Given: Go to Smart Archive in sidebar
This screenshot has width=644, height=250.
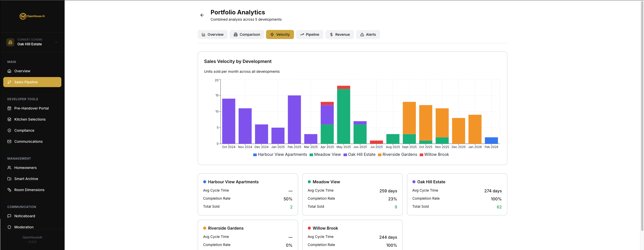Looking at the screenshot, I should point(26,179).
